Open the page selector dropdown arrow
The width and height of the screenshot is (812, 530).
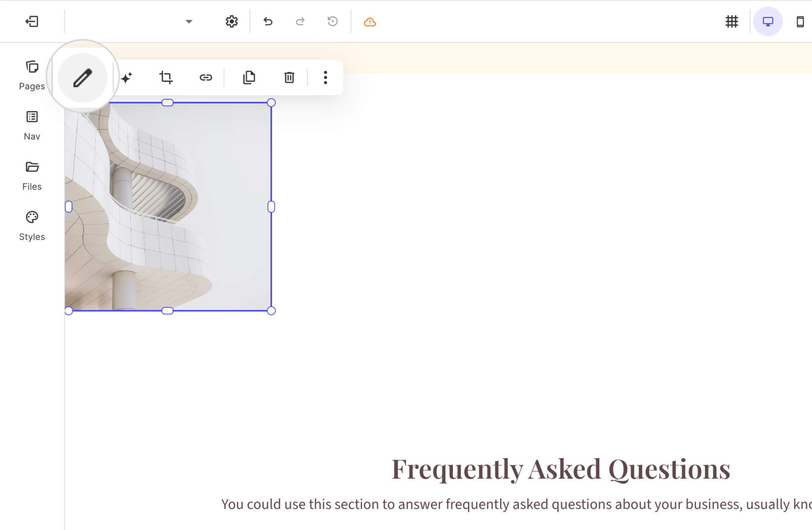188,22
